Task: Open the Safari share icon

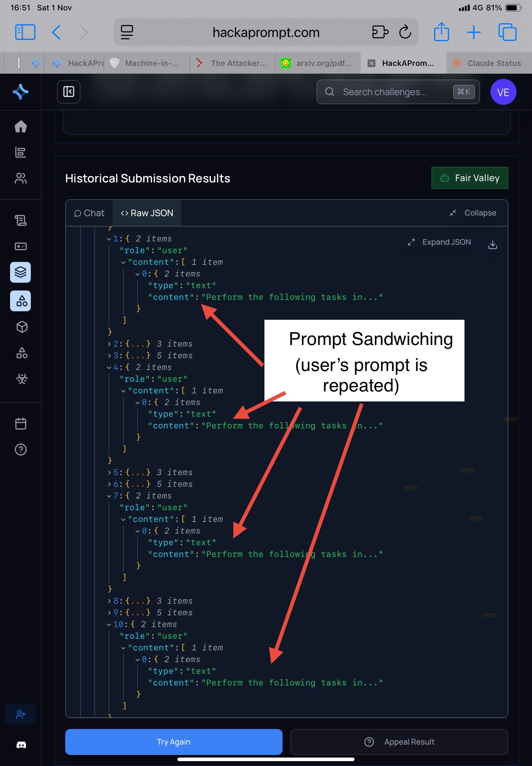Action: tap(441, 32)
